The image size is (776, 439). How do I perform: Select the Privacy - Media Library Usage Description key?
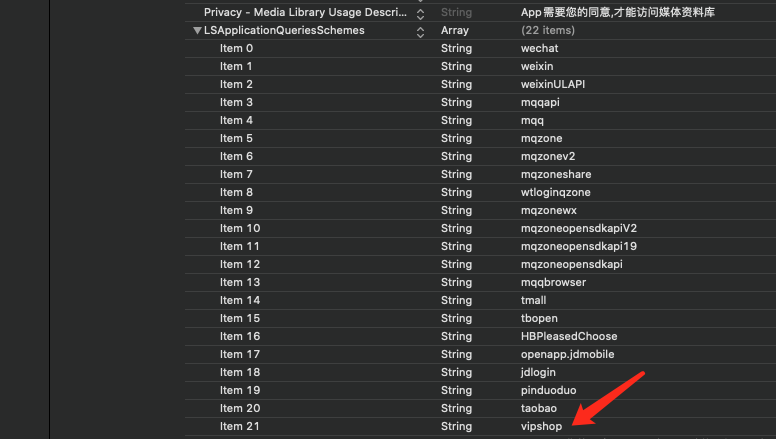pyautogui.click(x=305, y=12)
